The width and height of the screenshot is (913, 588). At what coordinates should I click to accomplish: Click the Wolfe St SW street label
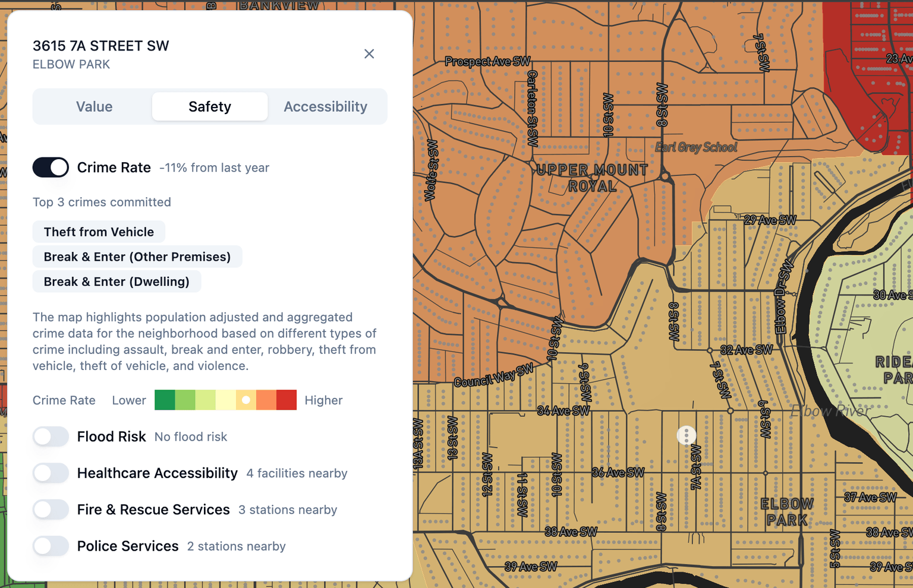[x=432, y=171]
